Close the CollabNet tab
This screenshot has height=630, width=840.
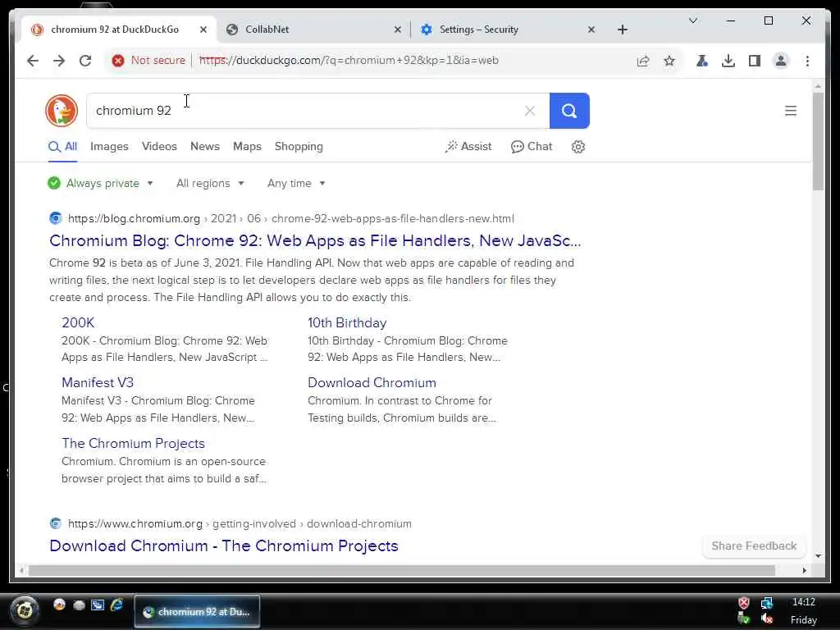pyautogui.click(x=398, y=30)
